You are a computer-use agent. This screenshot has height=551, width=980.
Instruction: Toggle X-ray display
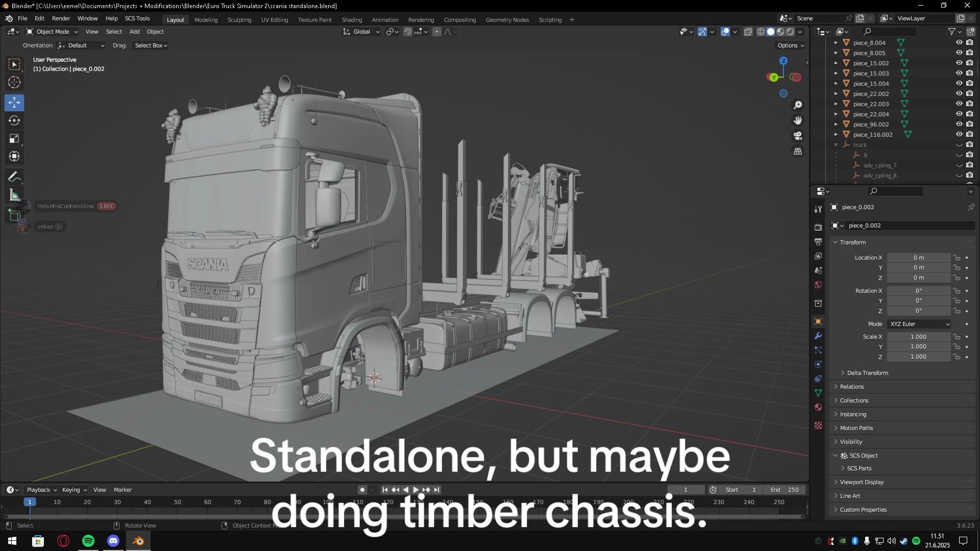click(x=748, y=32)
